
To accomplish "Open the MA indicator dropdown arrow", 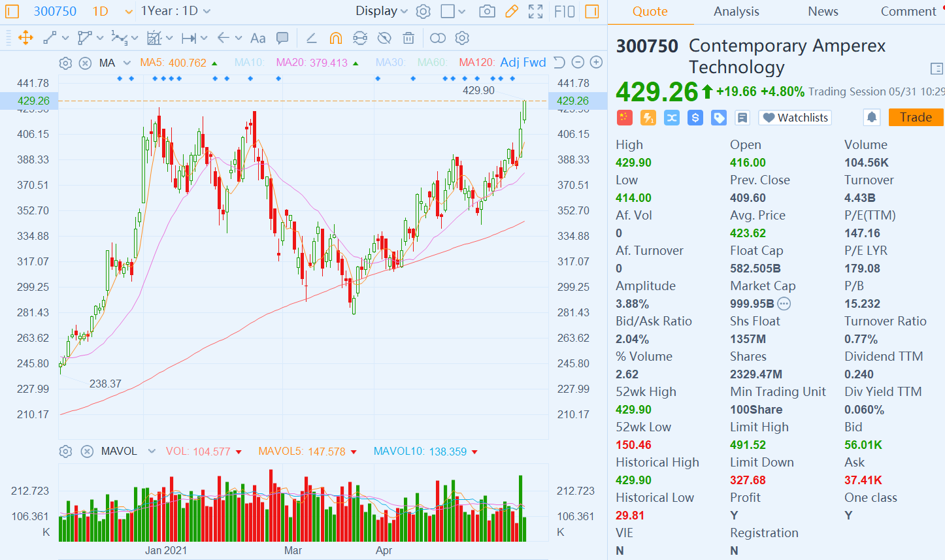I will [x=128, y=62].
